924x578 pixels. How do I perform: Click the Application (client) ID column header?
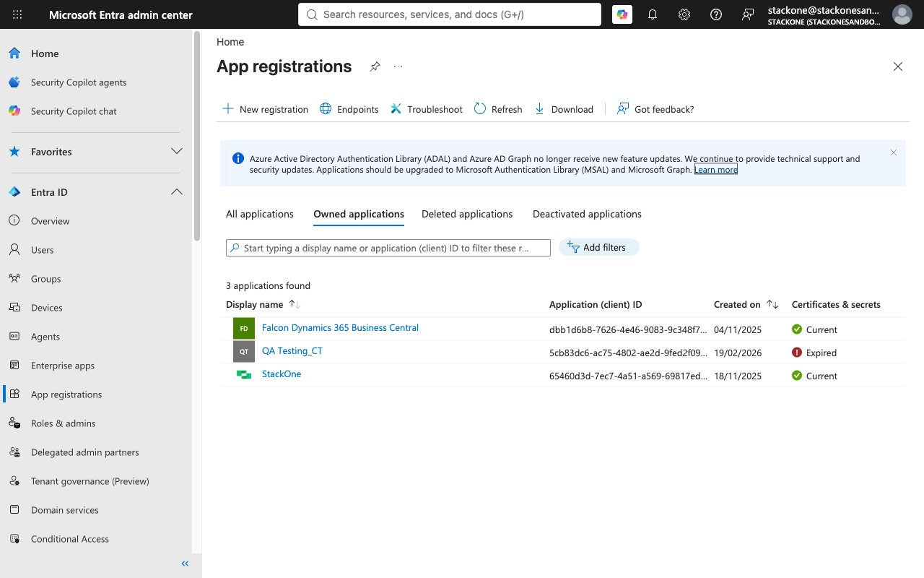coord(596,305)
